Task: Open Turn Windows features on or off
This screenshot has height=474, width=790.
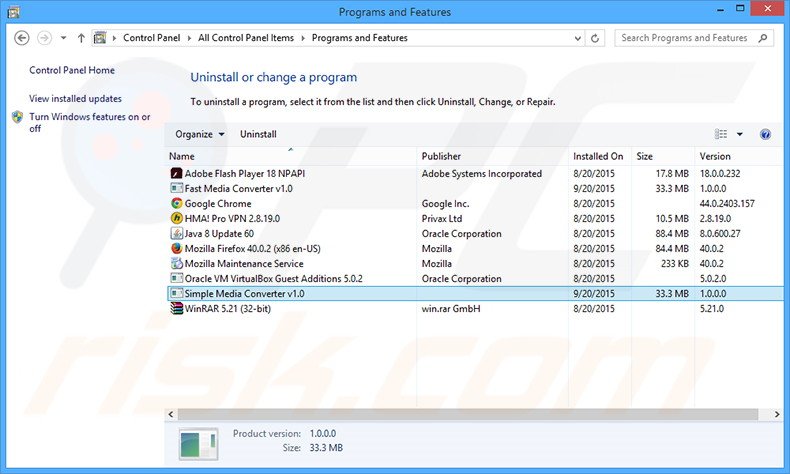Action: pyautogui.click(x=90, y=122)
